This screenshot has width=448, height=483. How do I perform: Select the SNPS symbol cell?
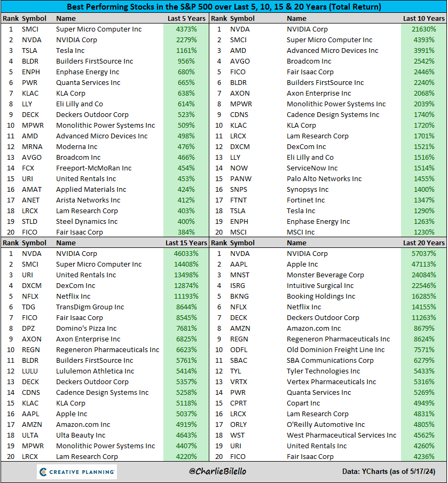coord(239,190)
